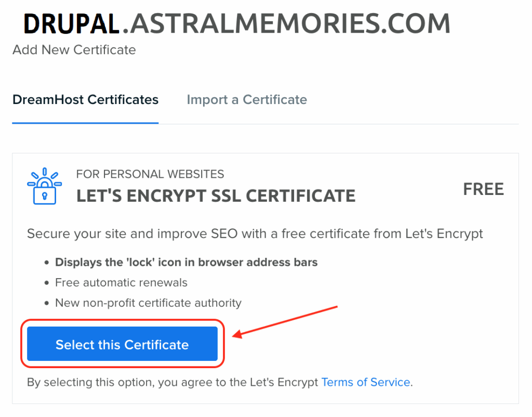Viewport: 532px width, 417px height.
Task: Click the New non-profit certificate authority bullet
Action: 148,303
